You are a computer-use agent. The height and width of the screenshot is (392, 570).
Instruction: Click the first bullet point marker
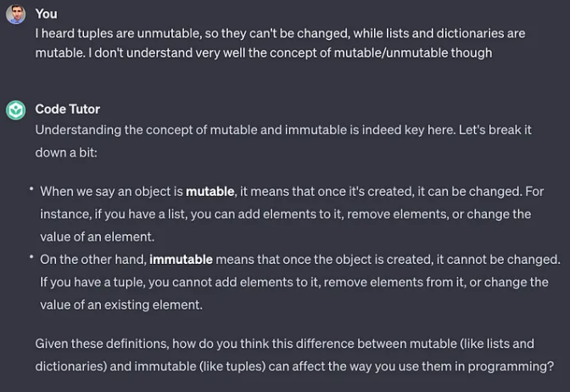click(31, 189)
